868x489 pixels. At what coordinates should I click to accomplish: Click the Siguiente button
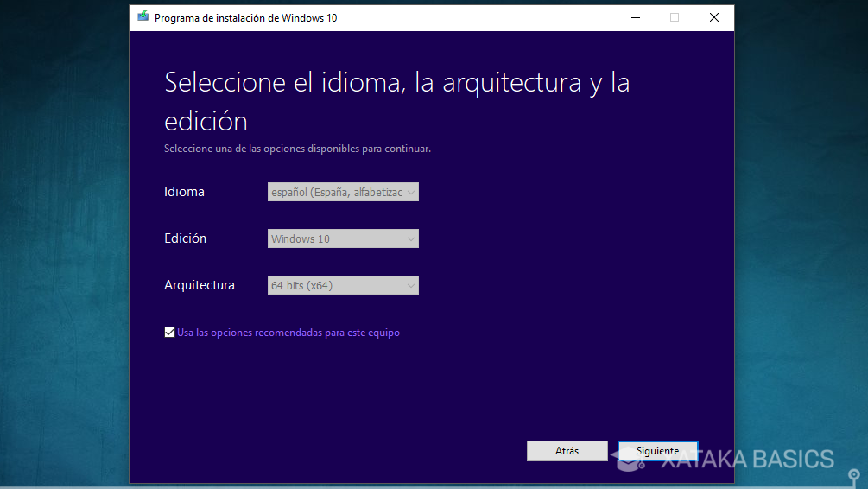point(657,451)
